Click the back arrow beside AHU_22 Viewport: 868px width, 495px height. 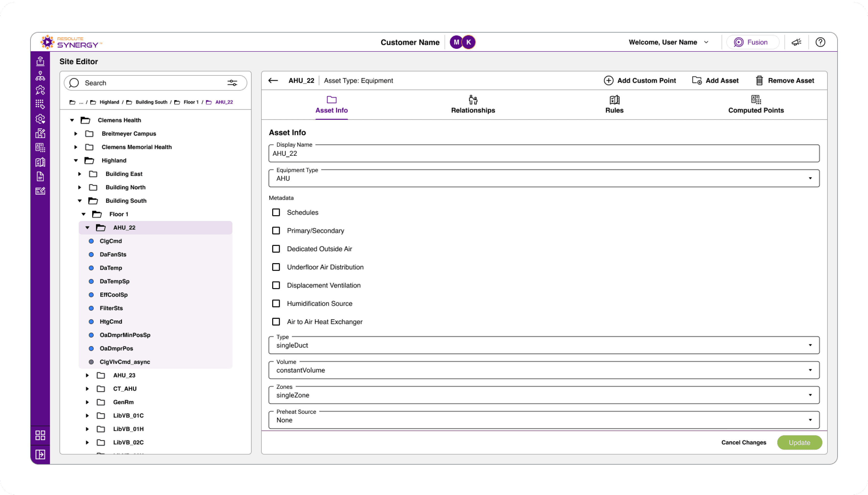(x=273, y=81)
